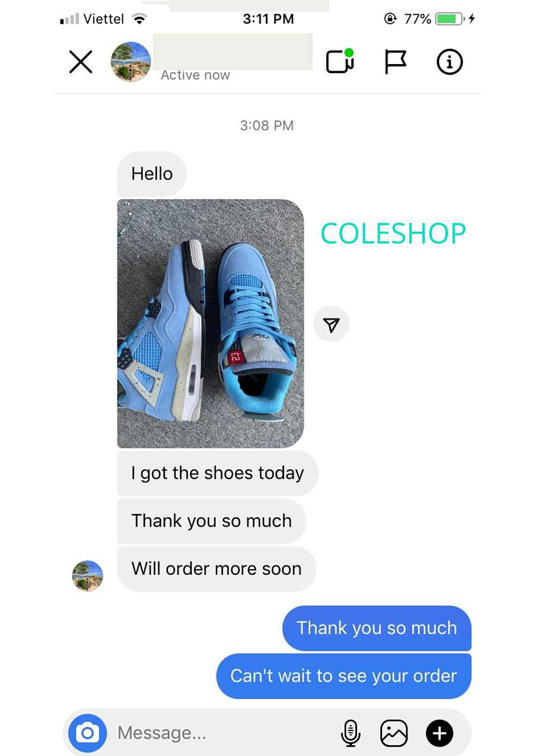
Task: Tap the 'I got the shoes today' message
Action: pyautogui.click(x=218, y=473)
